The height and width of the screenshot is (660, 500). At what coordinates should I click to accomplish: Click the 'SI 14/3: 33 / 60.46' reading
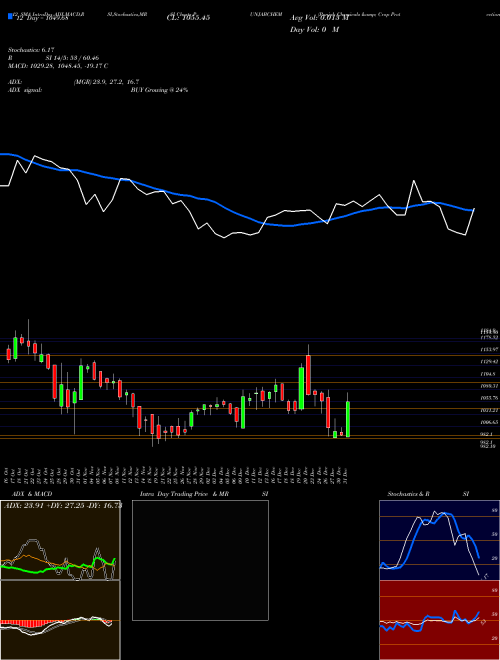click(72, 58)
